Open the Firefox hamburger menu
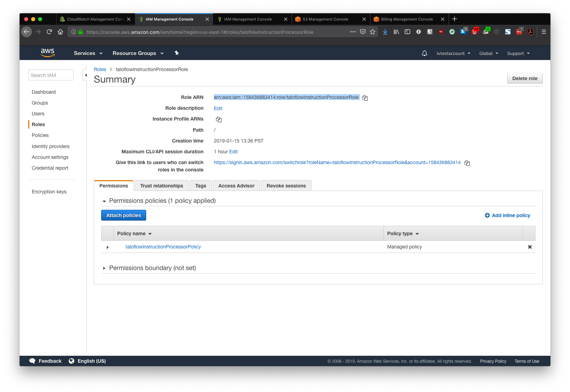 click(x=543, y=32)
